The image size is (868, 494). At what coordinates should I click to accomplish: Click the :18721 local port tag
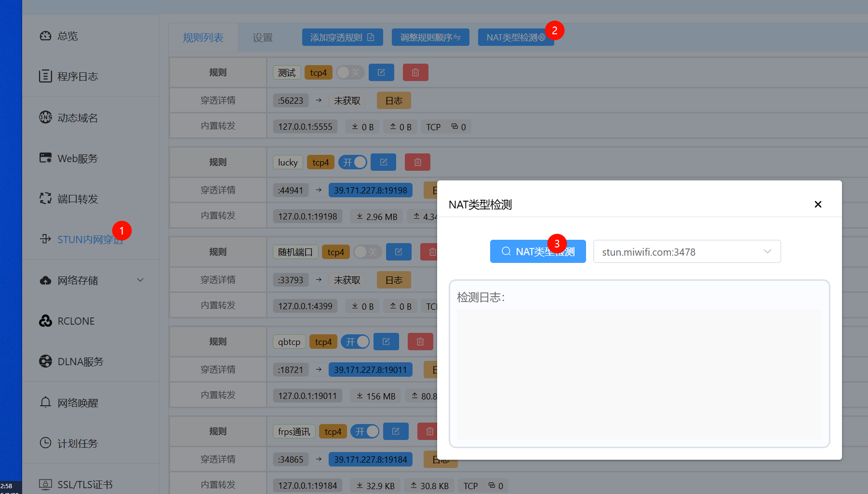[291, 370]
